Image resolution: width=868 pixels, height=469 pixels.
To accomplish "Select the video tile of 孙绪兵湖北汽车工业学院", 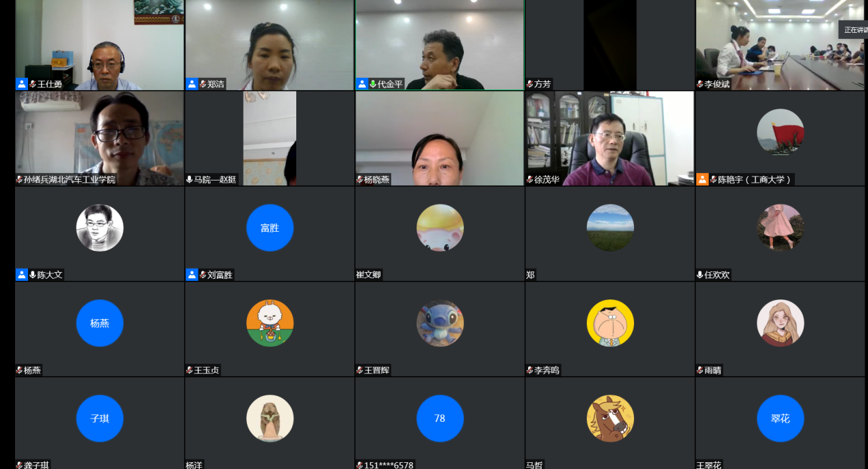I will tap(99, 137).
